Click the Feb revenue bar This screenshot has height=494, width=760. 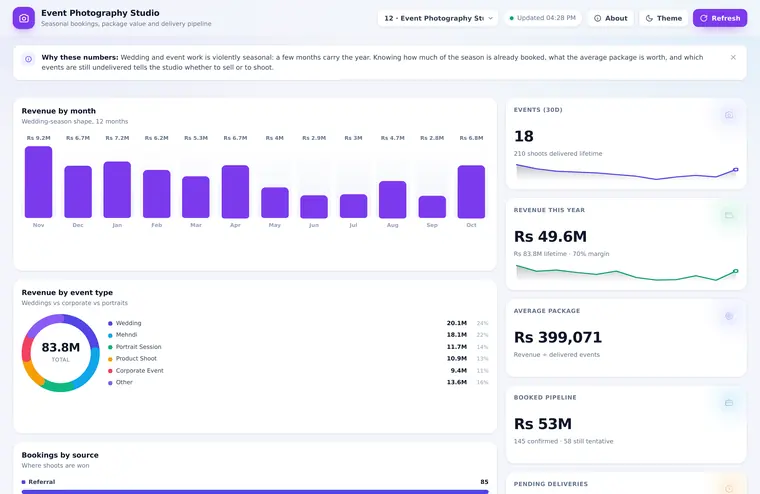click(157, 194)
